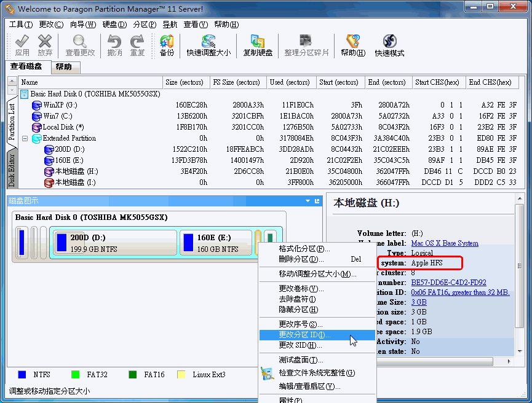Maximize the disk map (磁盘图示) panel
Viewport: 532px width, 403px height.
click(x=317, y=201)
